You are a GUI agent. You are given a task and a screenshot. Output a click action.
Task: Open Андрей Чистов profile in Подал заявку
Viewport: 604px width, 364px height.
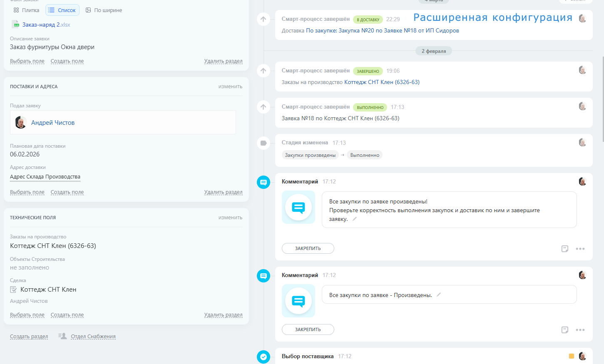coord(53,123)
